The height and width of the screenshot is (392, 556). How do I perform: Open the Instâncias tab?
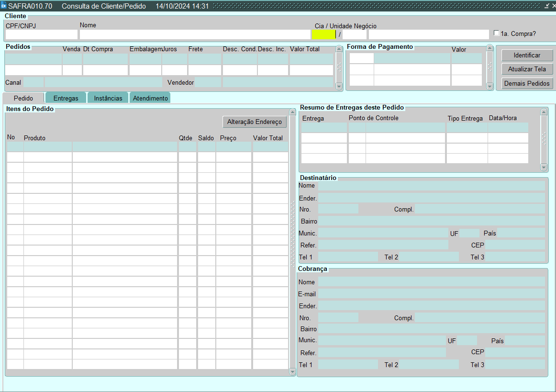108,98
